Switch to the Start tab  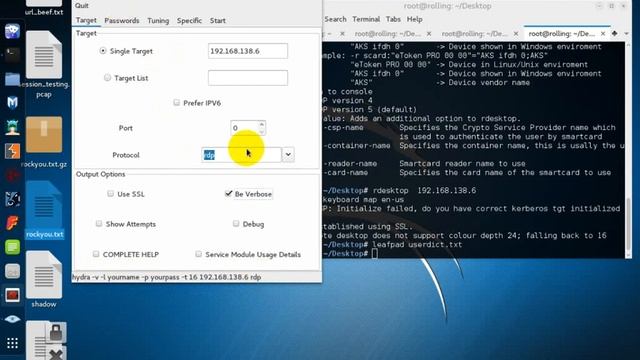point(218,20)
